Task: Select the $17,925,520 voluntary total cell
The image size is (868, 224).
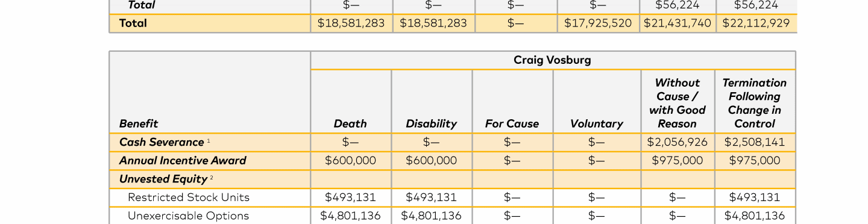Action: pos(598,23)
